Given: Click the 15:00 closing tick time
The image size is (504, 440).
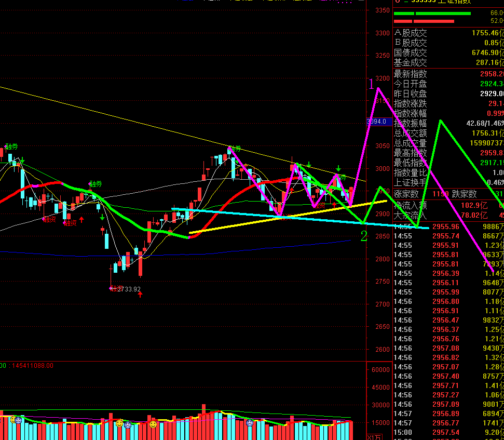Looking at the screenshot, I should pyautogui.click(x=402, y=432).
